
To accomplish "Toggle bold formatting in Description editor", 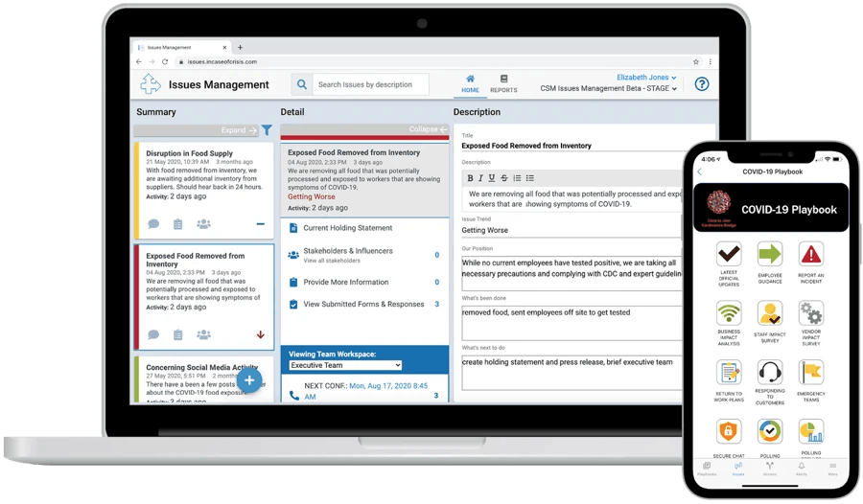I will [470, 177].
